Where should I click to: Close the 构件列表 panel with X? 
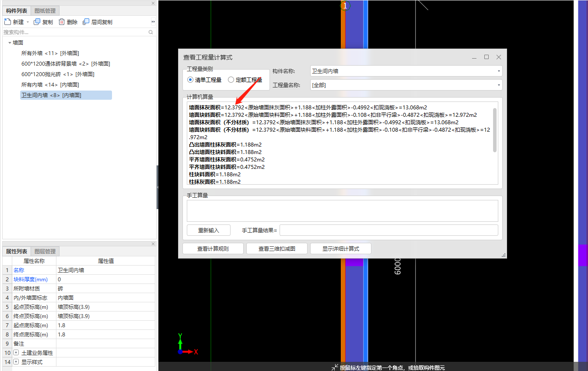[153, 3]
